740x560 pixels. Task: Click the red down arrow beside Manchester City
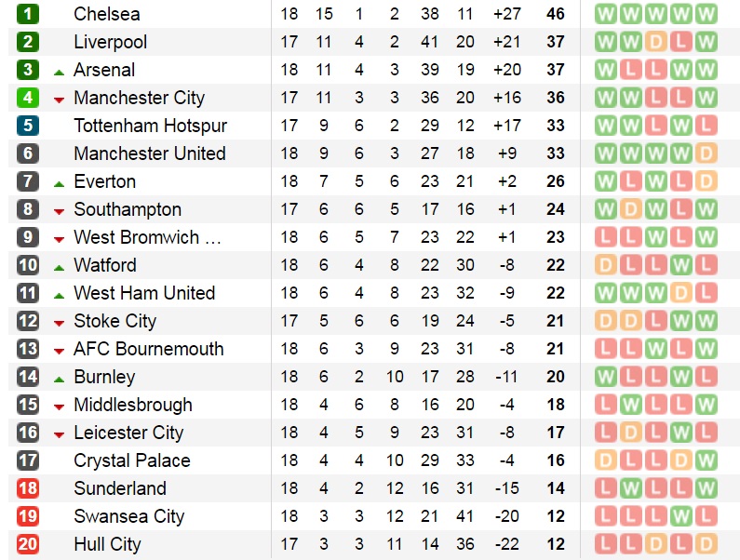59,100
